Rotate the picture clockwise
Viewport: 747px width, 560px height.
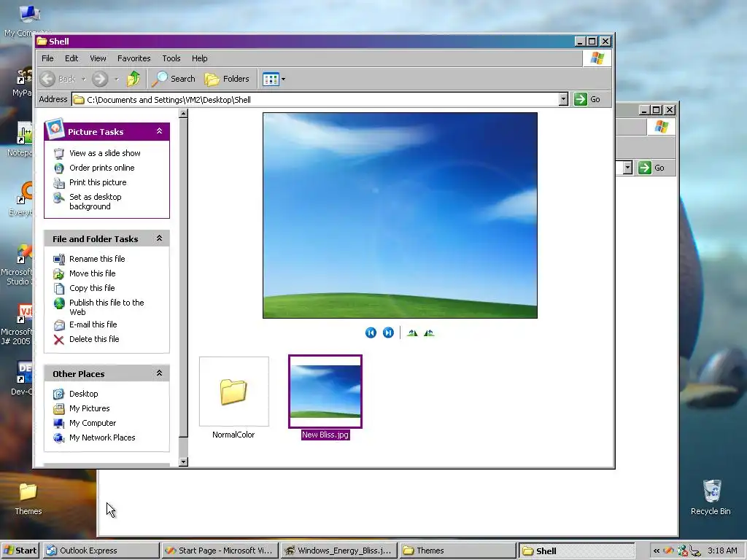point(412,332)
